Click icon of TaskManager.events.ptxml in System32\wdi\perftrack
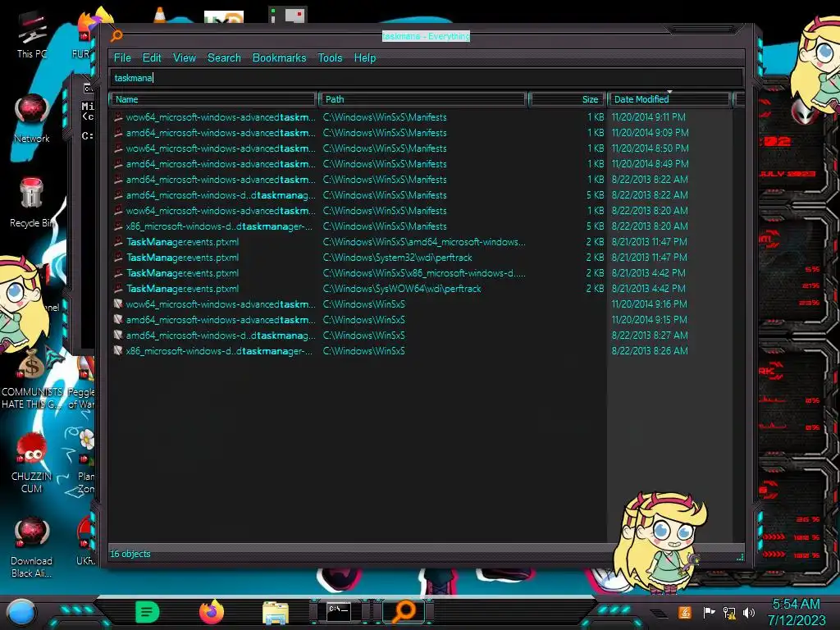The width and height of the screenshot is (840, 630). point(118,257)
